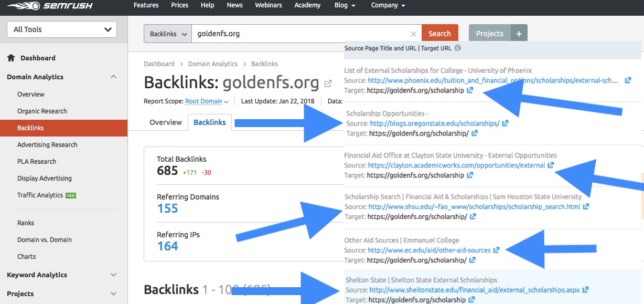Open external icon beside University of Phoenix target URL
Image resolution: width=644 pixels, height=304 pixels.
pos(470,90)
